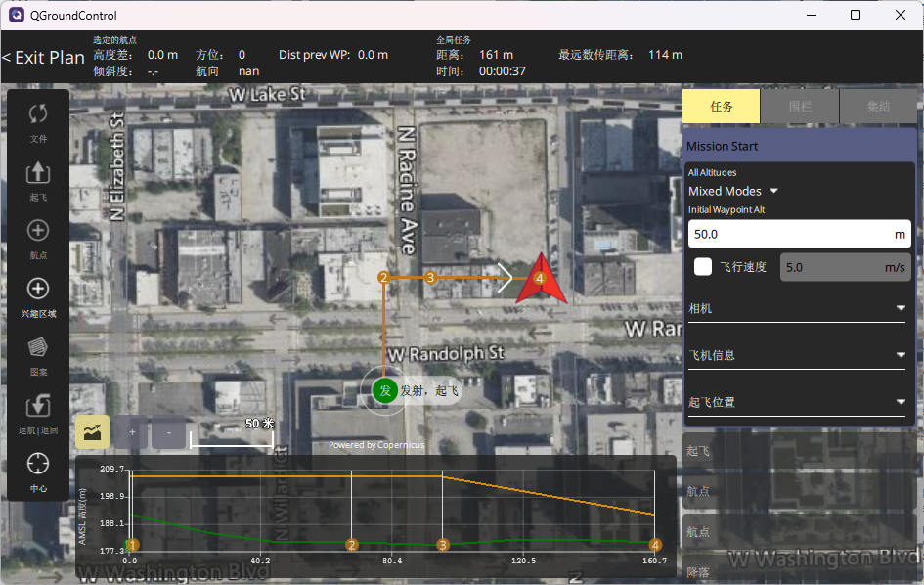Viewport: 924px width, 585px height.
Task: Select the 返航|返回 return tool
Action: [38, 415]
